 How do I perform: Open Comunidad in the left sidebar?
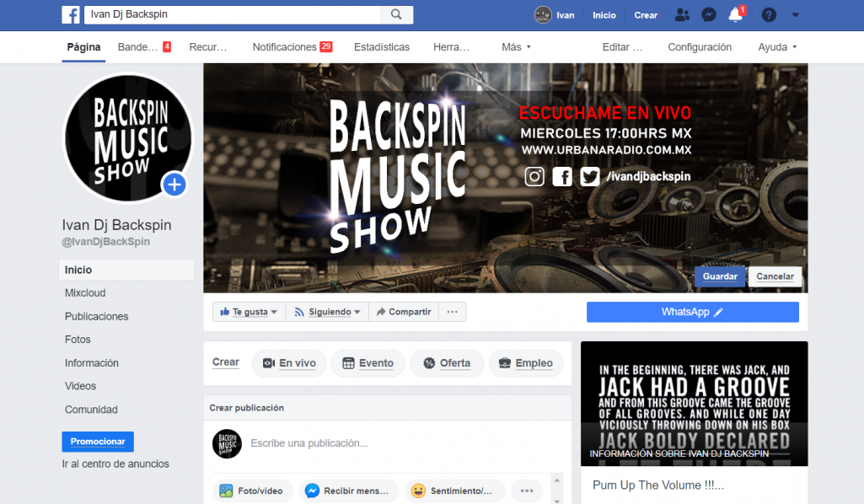point(91,410)
